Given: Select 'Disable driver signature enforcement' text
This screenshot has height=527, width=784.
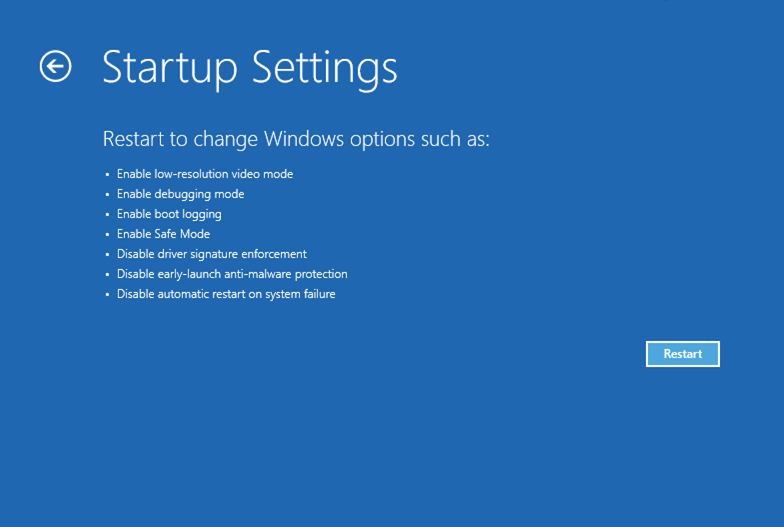Looking at the screenshot, I should coord(211,254).
